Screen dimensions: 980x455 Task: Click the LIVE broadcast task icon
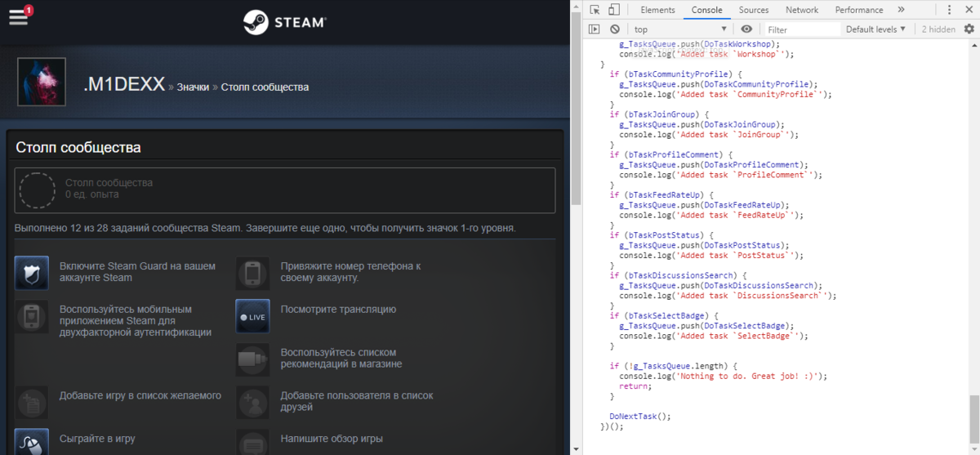pyautogui.click(x=252, y=316)
